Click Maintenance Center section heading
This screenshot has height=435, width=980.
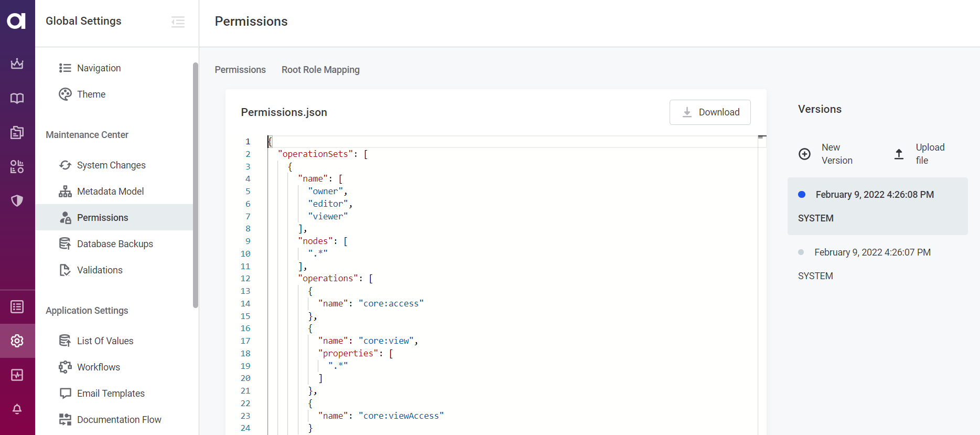(87, 135)
